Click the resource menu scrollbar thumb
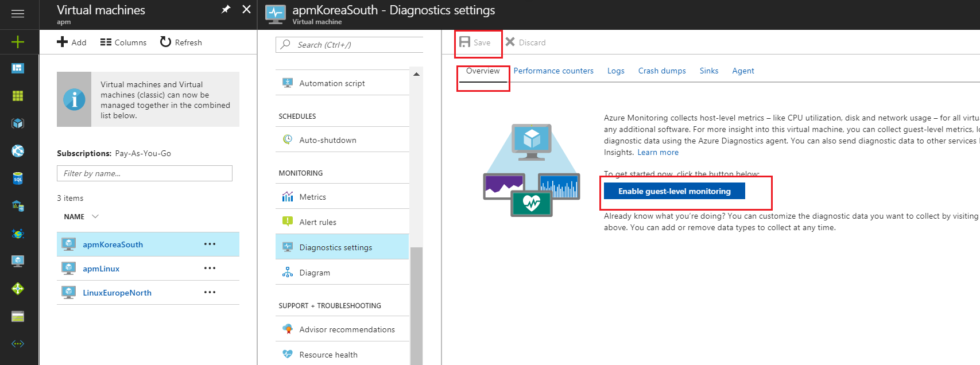The height and width of the screenshot is (365, 980). click(416, 306)
